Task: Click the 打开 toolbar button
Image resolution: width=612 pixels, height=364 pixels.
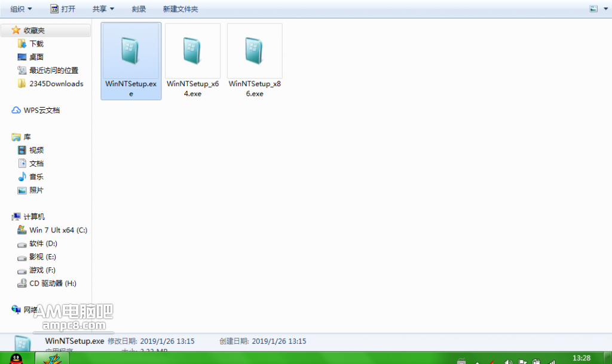Action: coord(63,9)
